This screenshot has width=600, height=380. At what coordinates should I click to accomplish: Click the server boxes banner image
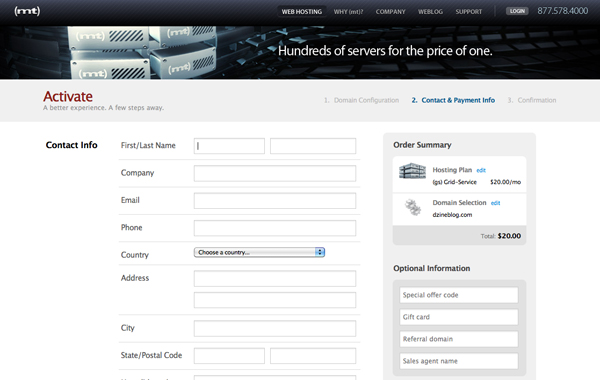(142, 52)
